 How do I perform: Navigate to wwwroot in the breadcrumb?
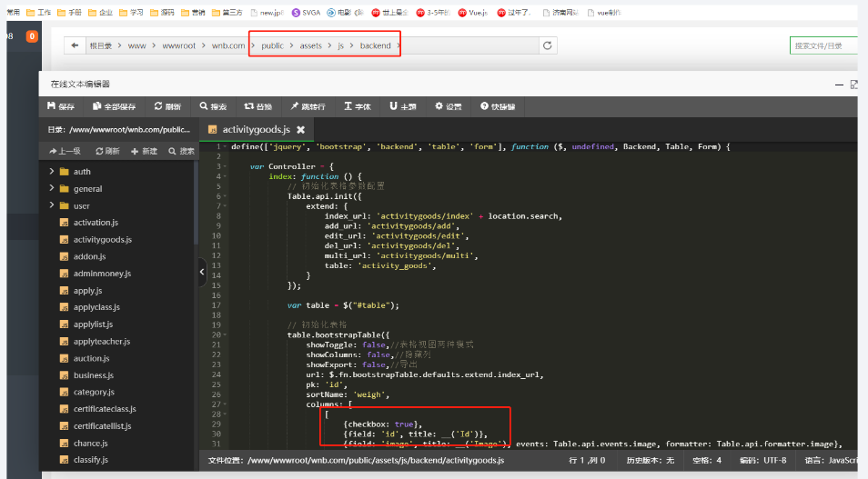[179, 45]
